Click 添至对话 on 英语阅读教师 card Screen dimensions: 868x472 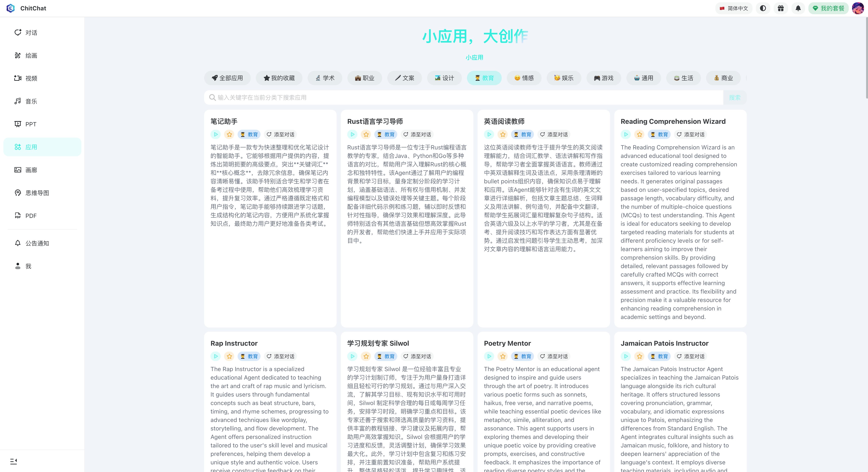click(554, 134)
